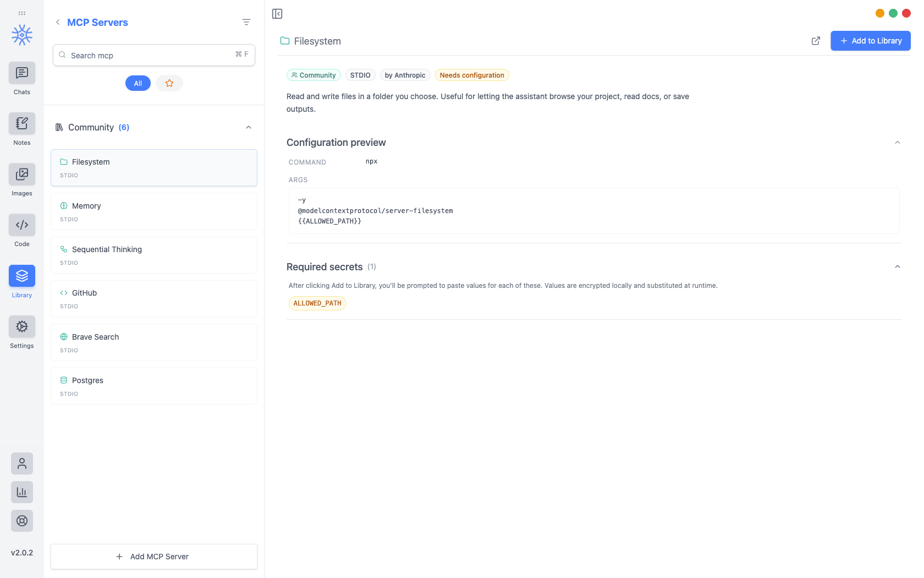Image resolution: width=924 pixels, height=578 pixels.
Task: Click the args code block
Action: click(x=594, y=211)
